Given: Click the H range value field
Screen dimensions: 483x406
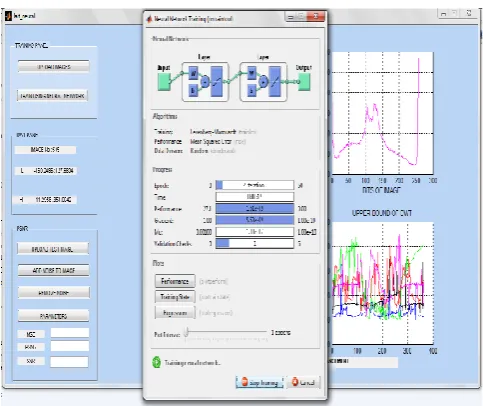Looking at the screenshot, I should pyautogui.click(x=45, y=200).
